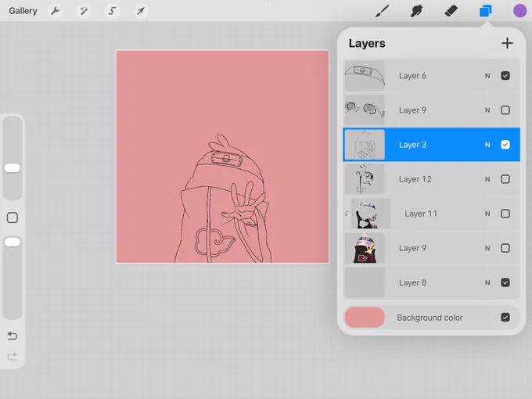Tap the redo arrow
The height and width of the screenshot is (399, 532).
(13, 356)
